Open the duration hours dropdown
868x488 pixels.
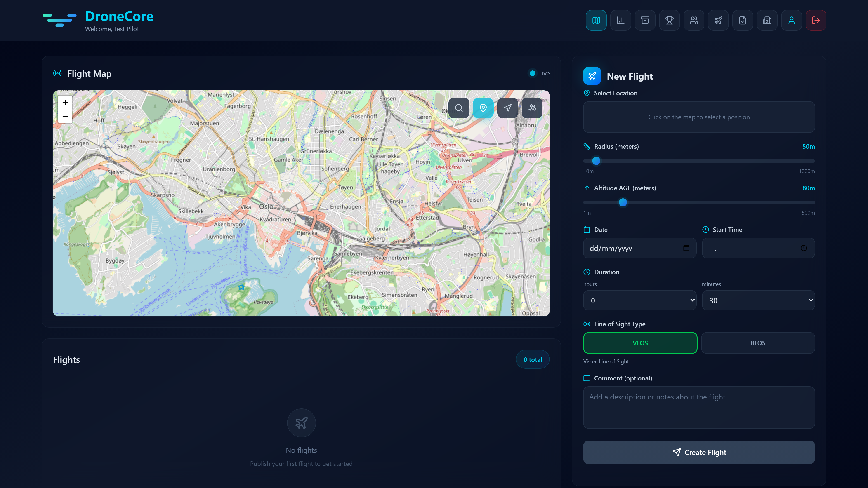639,300
